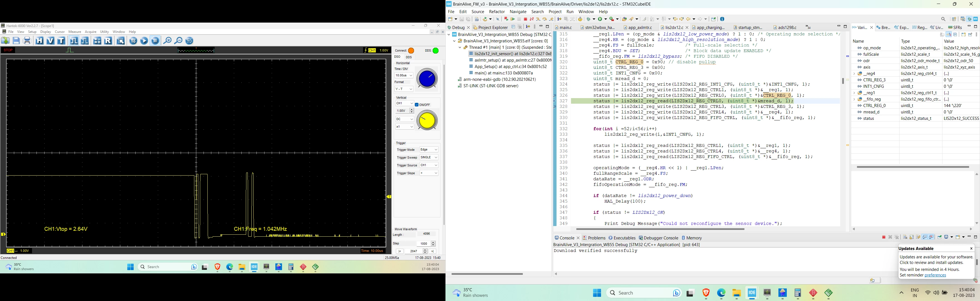Screen dimensions: 980x301
Task: Toggle the pulse waveform display button in Hantek
Action: (x=74, y=40)
